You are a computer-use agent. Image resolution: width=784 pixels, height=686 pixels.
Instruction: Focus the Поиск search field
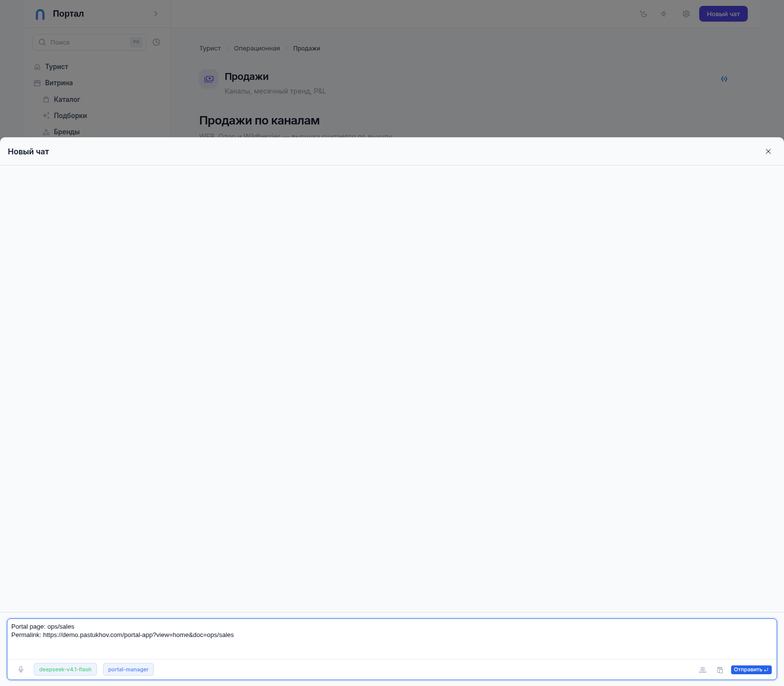pyautogui.click(x=89, y=42)
